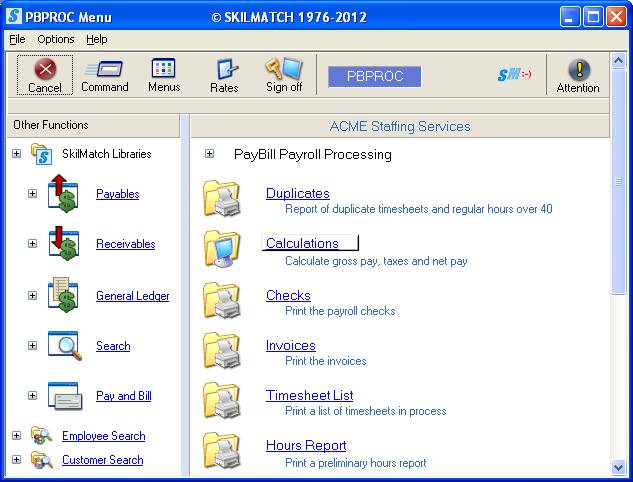Click the Payables dollar icon
The image size is (633, 482).
tap(63, 193)
